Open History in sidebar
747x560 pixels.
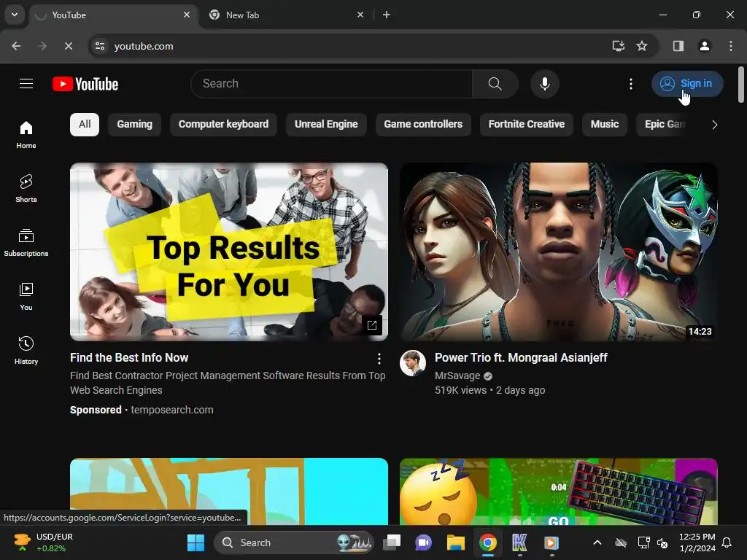click(x=26, y=350)
